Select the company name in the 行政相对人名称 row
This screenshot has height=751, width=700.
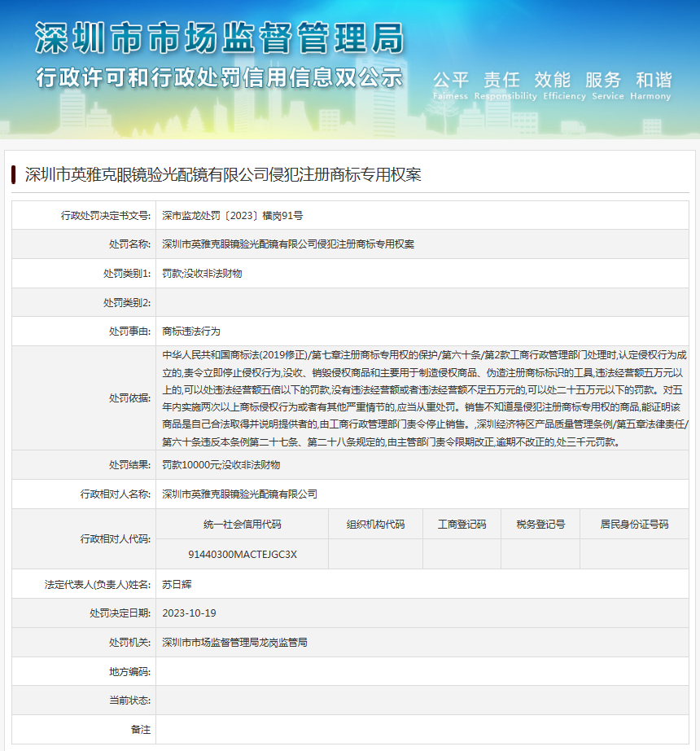point(240,494)
